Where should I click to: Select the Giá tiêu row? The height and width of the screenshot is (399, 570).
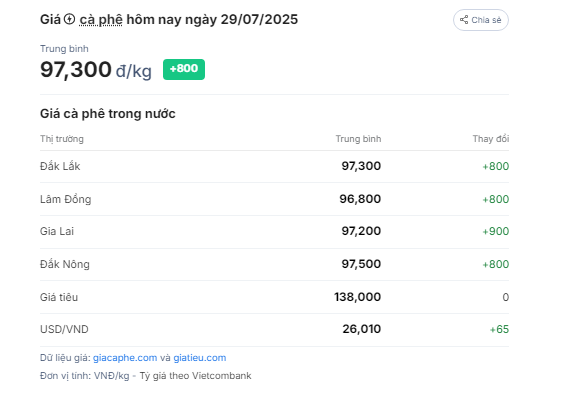(274, 297)
